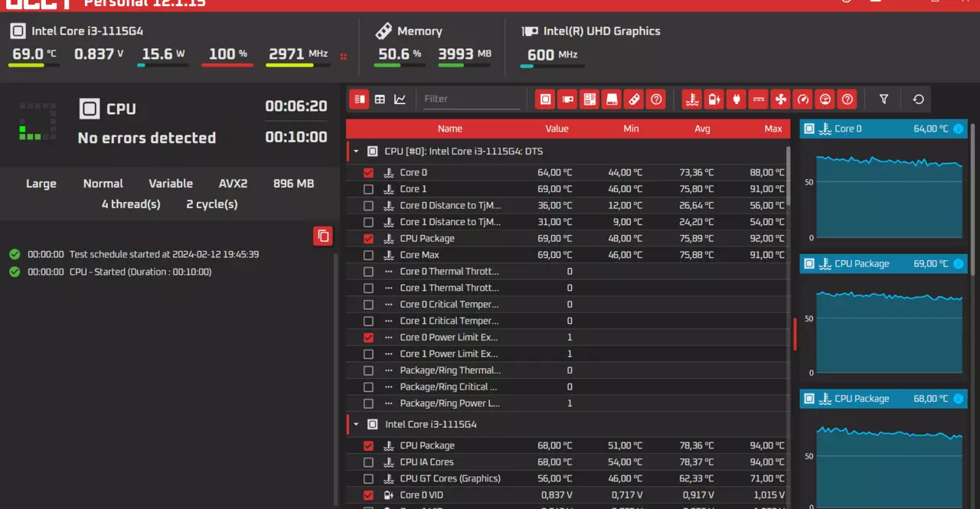Toggle the usage load gauge filter
This screenshot has width=980, height=509.
(825, 99)
